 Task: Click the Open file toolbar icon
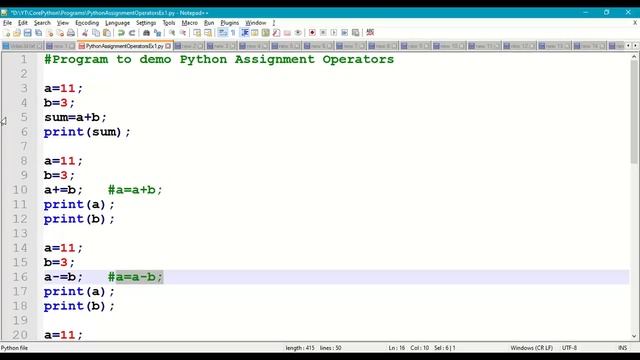[17, 33]
